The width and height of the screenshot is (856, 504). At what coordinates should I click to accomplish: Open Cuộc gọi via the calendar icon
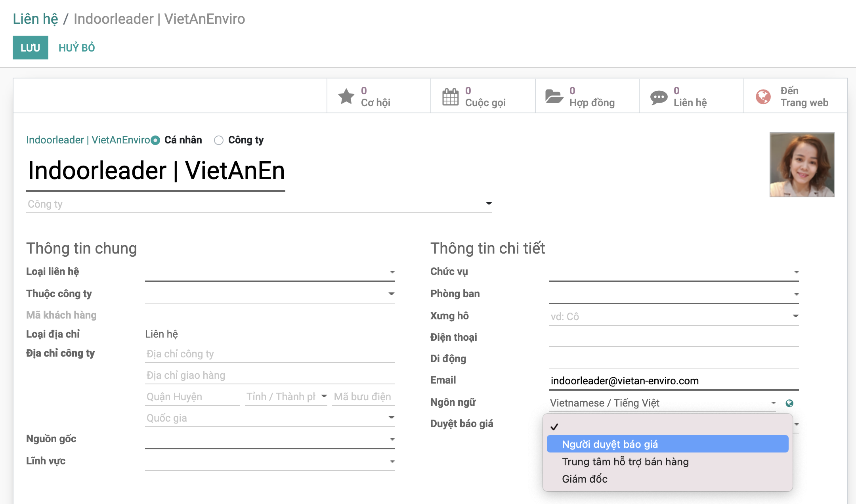click(x=450, y=95)
